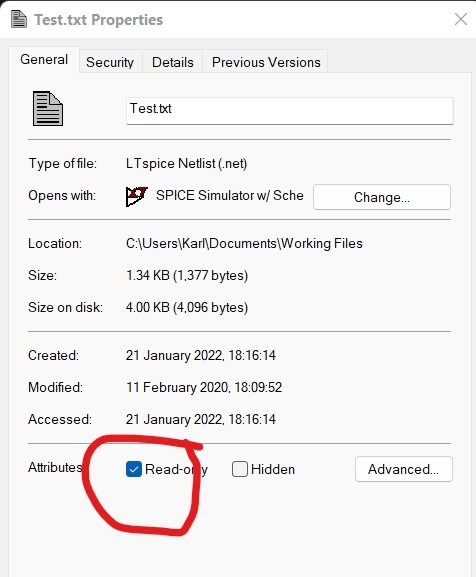Click the large text file icon
476x577 pixels.
(x=48, y=109)
